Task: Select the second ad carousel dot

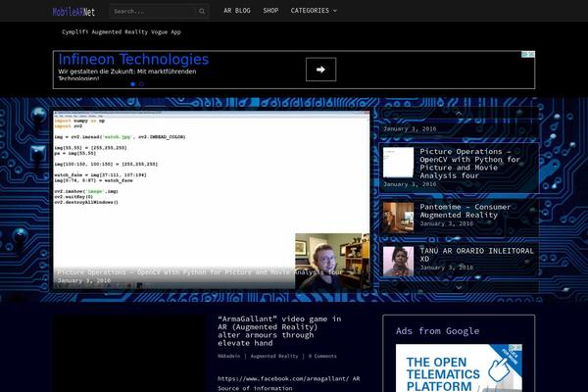Action: click(x=141, y=84)
